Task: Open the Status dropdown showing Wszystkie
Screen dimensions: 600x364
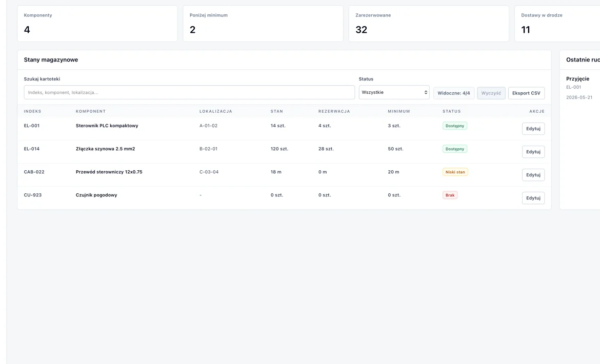Action: [394, 92]
